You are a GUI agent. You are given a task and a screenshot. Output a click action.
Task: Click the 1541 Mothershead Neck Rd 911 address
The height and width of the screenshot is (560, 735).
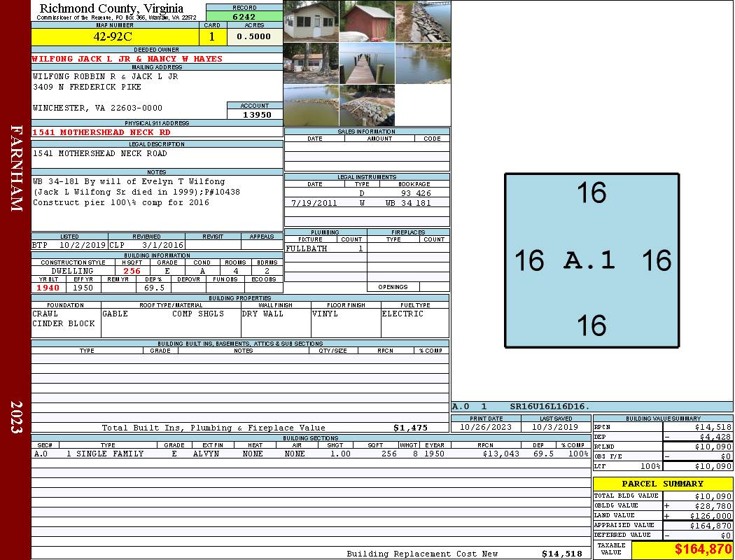(101, 132)
